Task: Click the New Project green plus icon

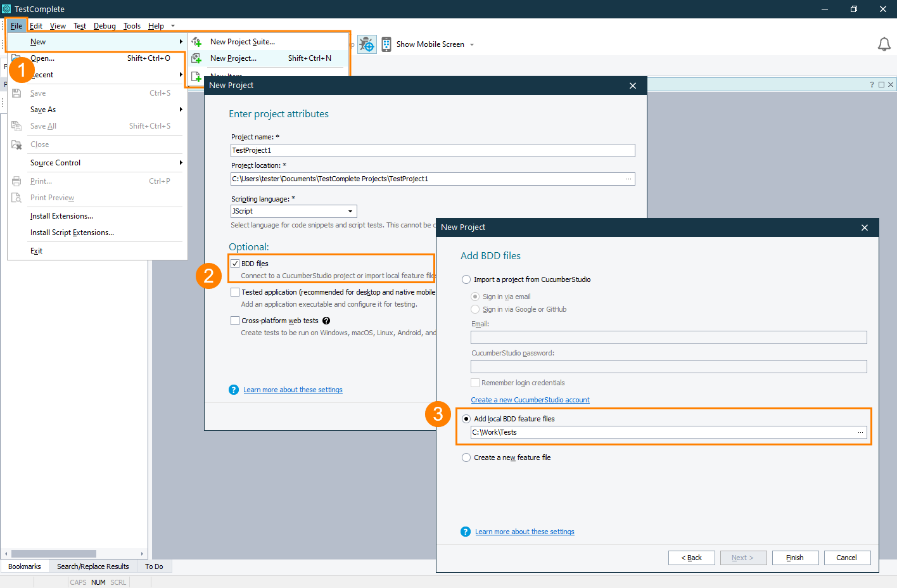Action: pyautogui.click(x=196, y=58)
